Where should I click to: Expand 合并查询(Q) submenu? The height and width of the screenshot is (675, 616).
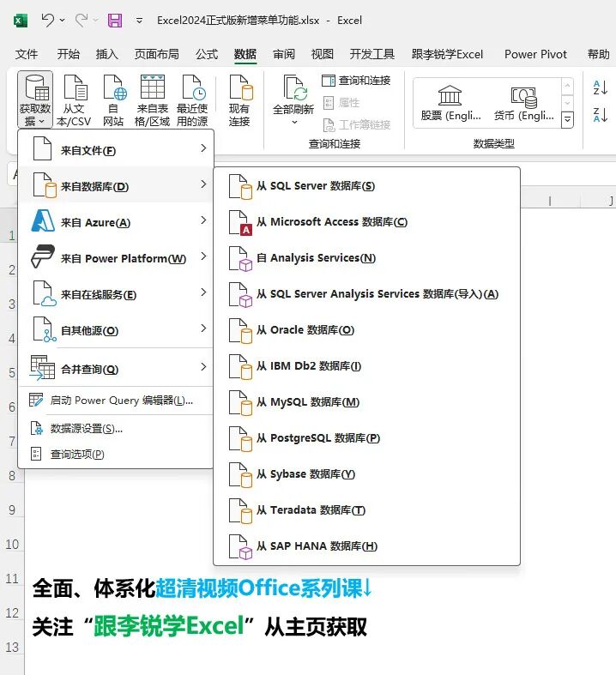point(116,367)
